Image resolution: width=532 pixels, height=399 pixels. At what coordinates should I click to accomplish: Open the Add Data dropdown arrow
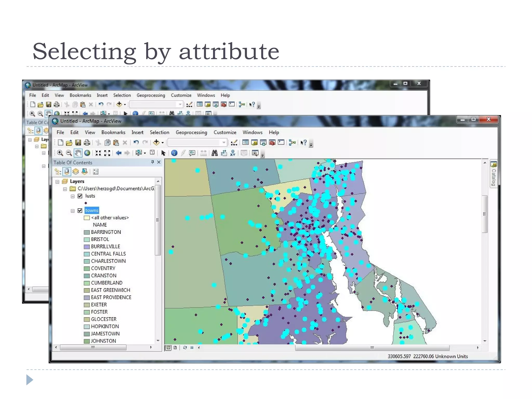(x=163, y=143)
